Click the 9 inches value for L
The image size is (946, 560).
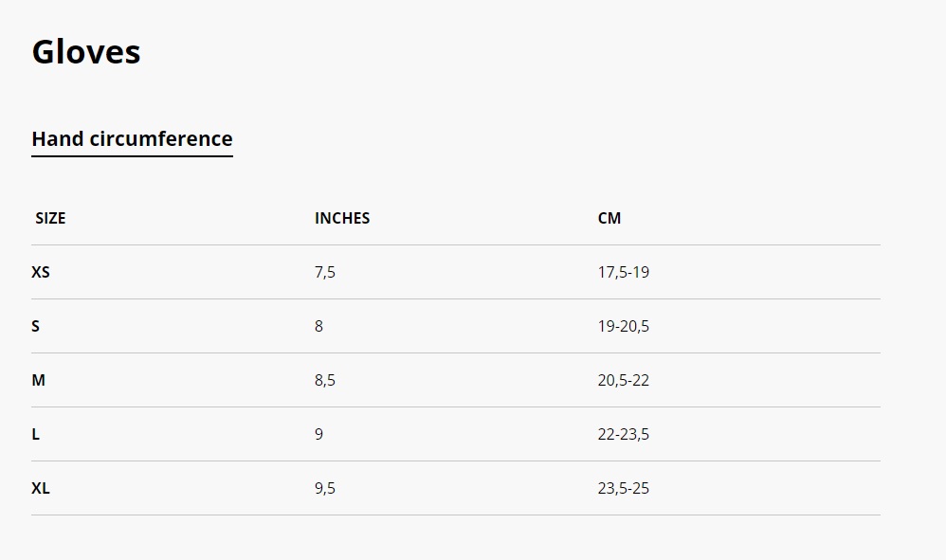point(318,435)
